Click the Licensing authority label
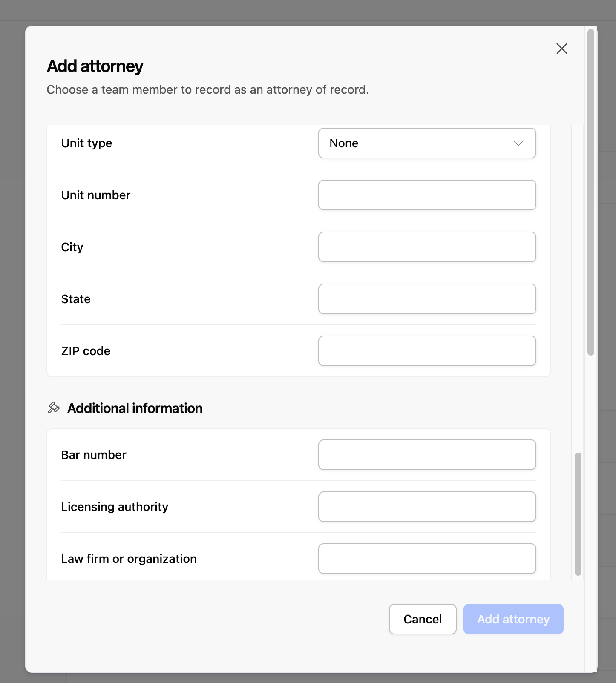The width and height of the screenshot is (616, 683). [x=115, y=507]
